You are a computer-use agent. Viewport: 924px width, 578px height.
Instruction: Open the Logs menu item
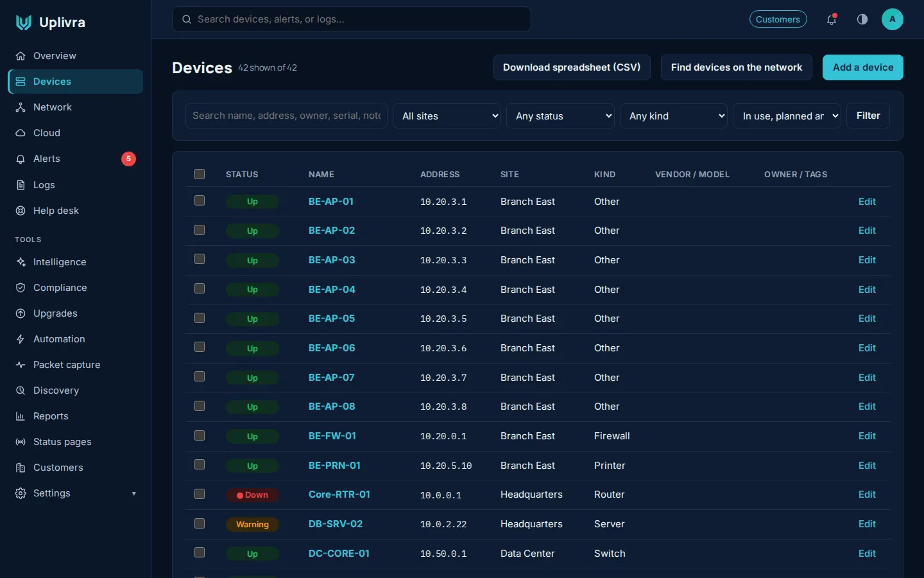75,185
